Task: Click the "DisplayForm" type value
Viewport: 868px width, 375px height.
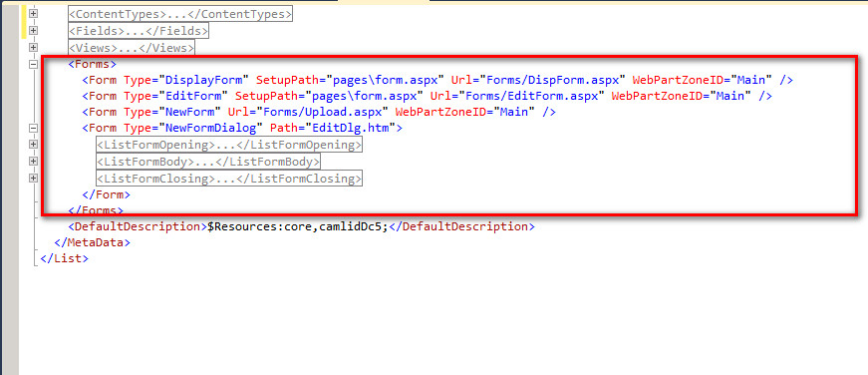Action: click(204, 80)
